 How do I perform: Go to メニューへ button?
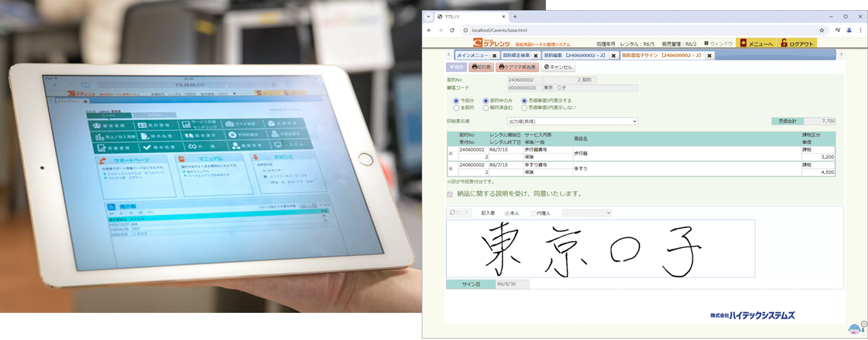756,43
